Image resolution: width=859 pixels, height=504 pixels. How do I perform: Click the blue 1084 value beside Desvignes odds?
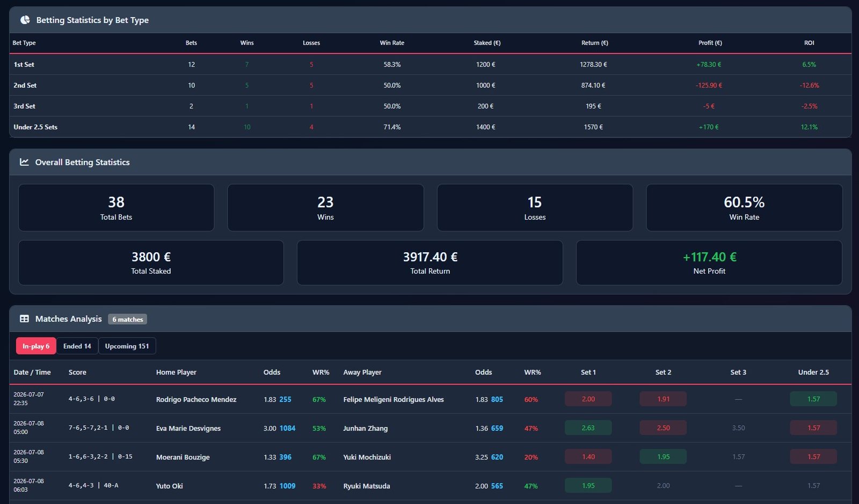pyautogui.click(x=287, y=428)
